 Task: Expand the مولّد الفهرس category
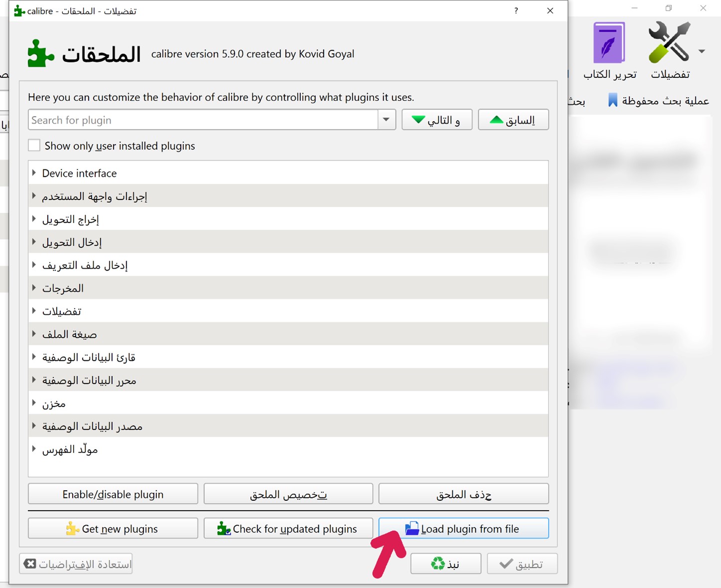(x=34, y=448)
